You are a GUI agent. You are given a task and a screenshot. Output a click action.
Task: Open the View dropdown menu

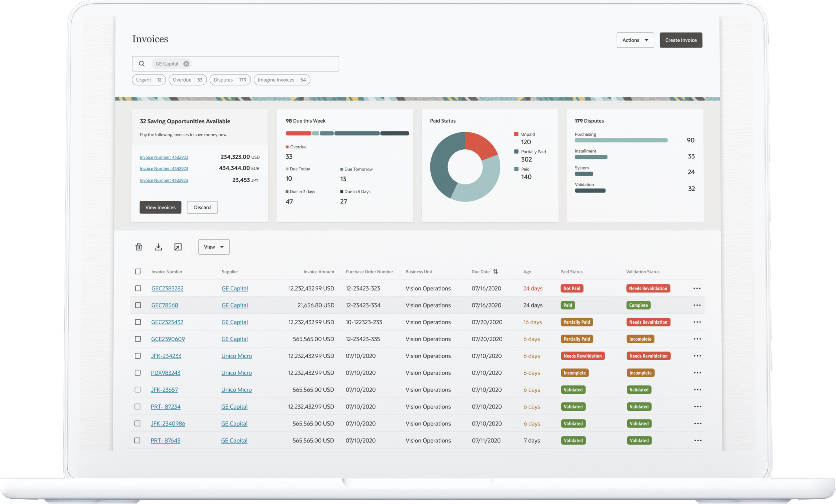(x=214, y=247)
